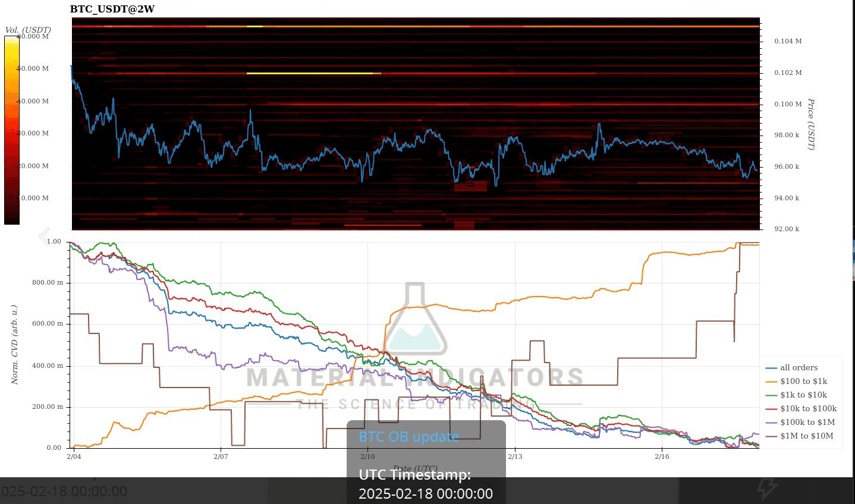Image resolution: width=855 pixels, height=504 pixels.
Task: Click the 400.00 m CVD tick label
Action: (48, 366)
